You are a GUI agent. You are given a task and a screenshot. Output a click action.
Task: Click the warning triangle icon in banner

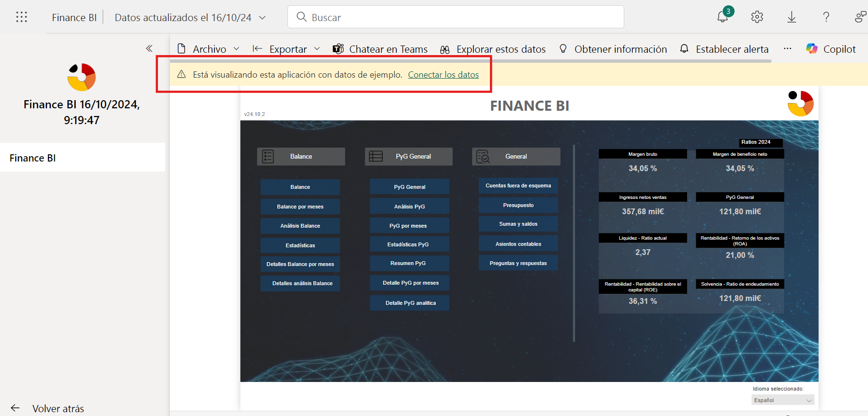coord(181,74)
